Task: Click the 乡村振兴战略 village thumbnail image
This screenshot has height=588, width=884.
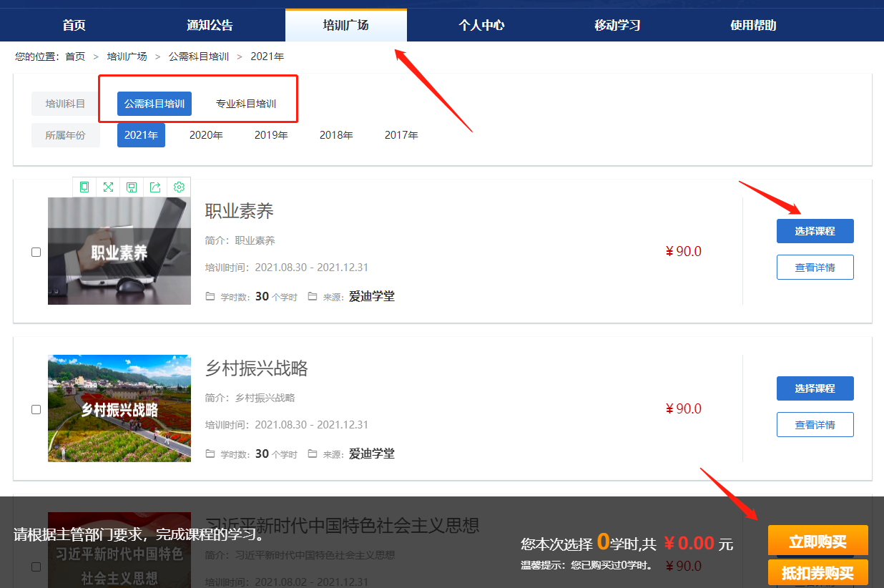Action: coord(119,408)
